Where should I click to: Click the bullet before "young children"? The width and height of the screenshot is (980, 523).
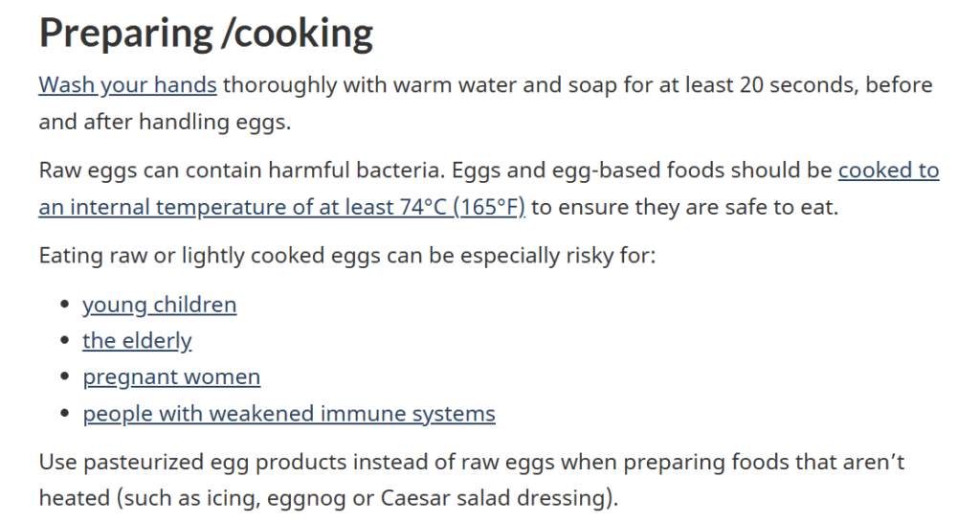click(64, 305)
